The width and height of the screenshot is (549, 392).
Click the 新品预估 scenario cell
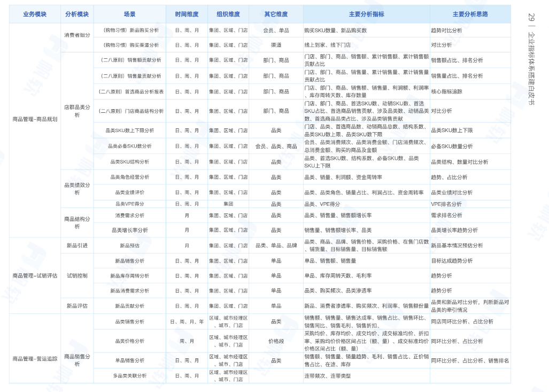coord(129,245)
